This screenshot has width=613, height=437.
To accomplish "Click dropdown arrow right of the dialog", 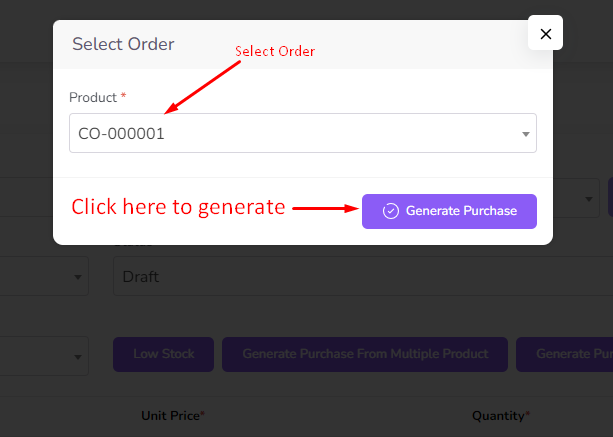I will coord(589,199).
